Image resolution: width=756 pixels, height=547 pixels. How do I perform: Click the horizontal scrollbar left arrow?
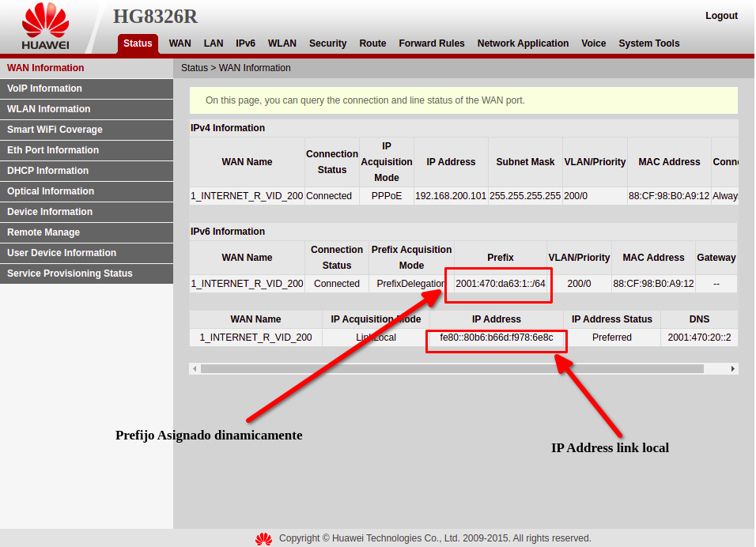pyautogui.click(x=195, y=369)
